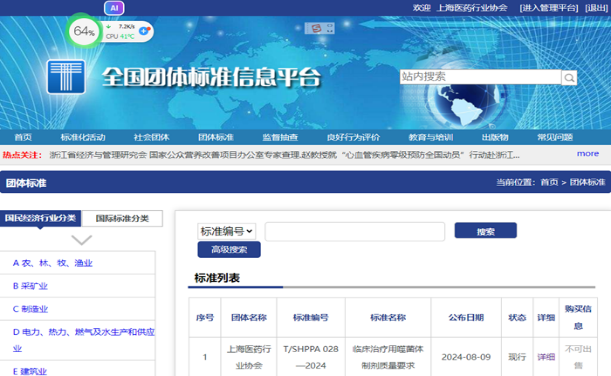This screenshot has width=611, height=376.
Task: Open the 首页 navigation item
Action: tap(23, 137)
